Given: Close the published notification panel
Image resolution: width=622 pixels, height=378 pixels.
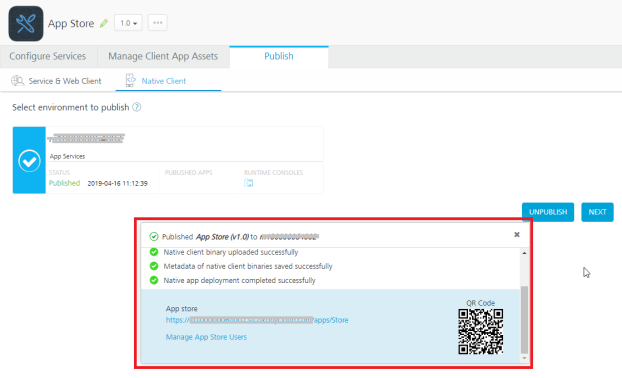Looking at the screenshot, I should (517, 234).
